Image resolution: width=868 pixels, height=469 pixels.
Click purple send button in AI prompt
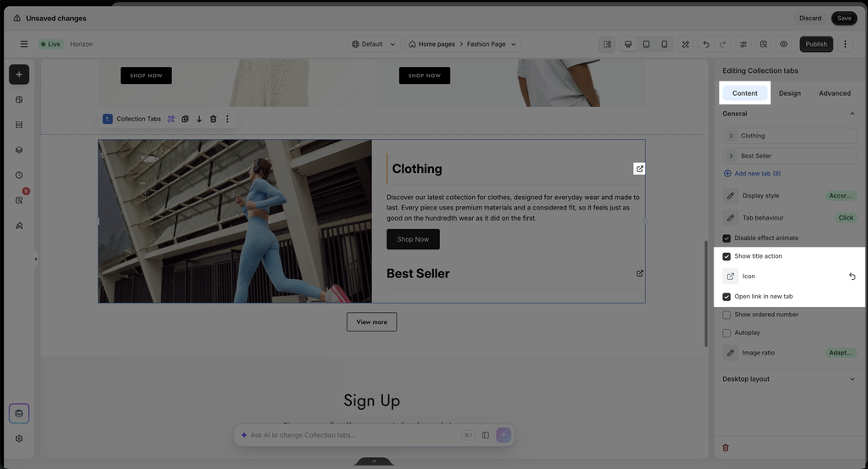click(x=504, y=435)
